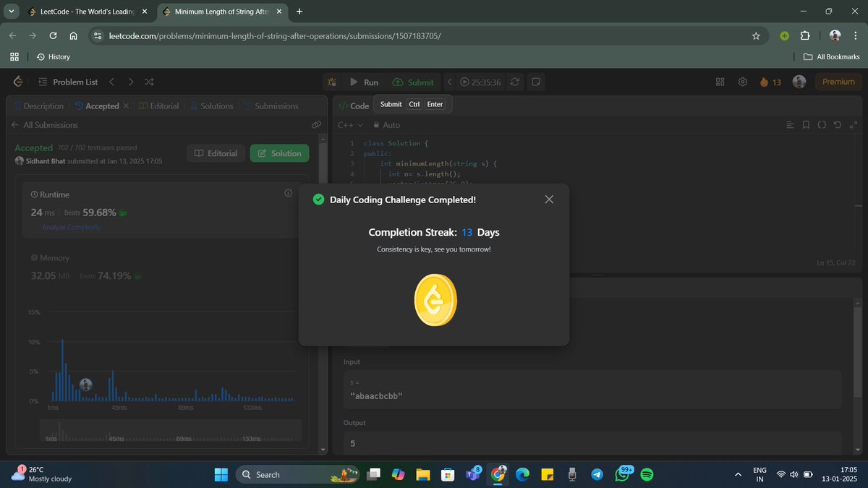Open user profile avatar in LeetCode header
Image resolution: width=868 pixels, height=488 pixels.
[799, 82]
